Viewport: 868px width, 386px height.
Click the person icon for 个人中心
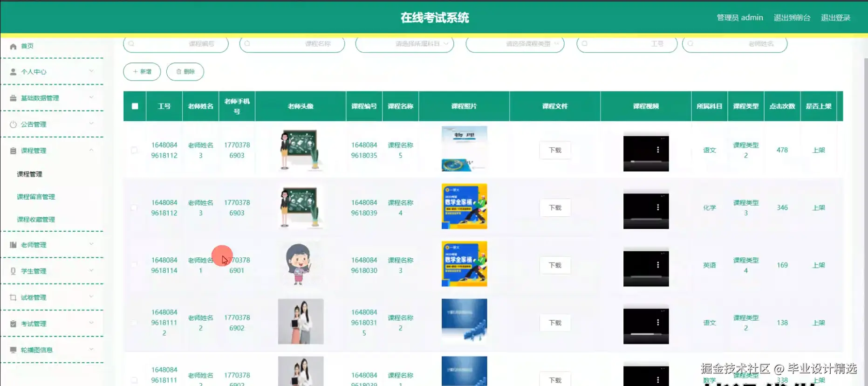pyautogui.click(x=13, y=72)
